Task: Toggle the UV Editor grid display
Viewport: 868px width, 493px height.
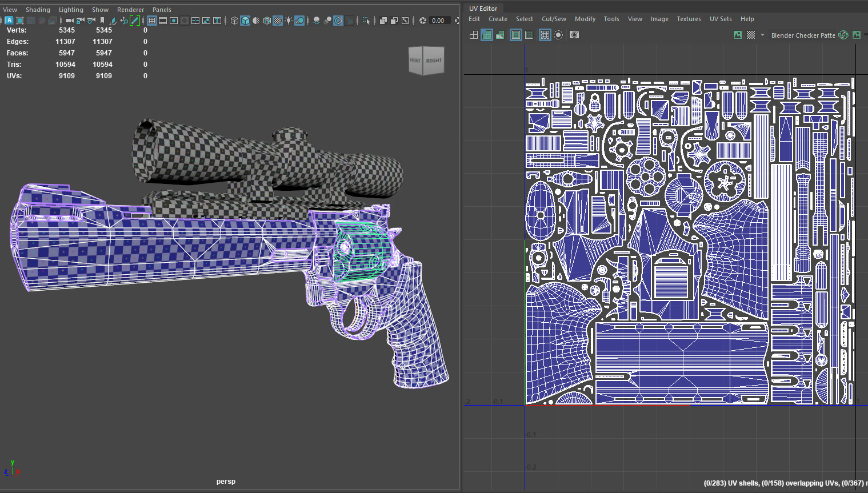Action: click(x=545, y=35)
